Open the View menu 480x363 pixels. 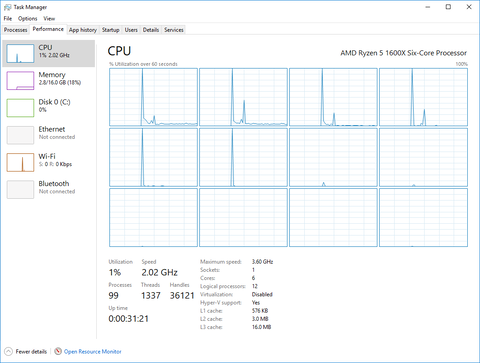(49, 19)
